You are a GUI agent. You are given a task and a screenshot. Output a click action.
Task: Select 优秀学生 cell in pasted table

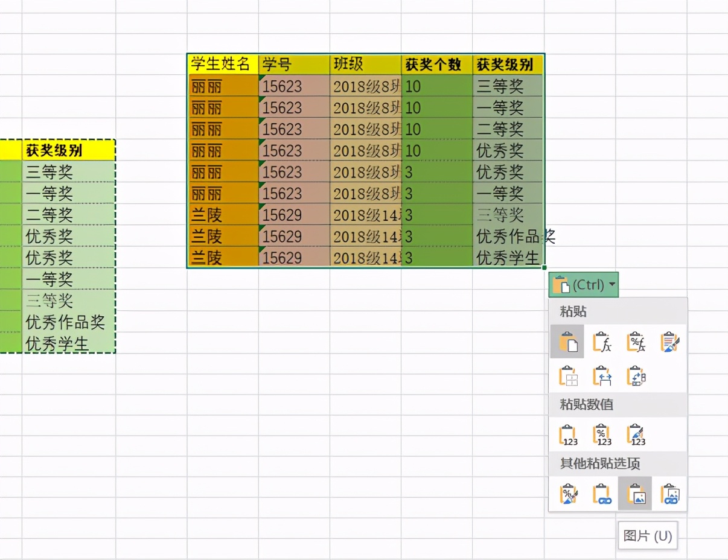[x=508, y=258]
